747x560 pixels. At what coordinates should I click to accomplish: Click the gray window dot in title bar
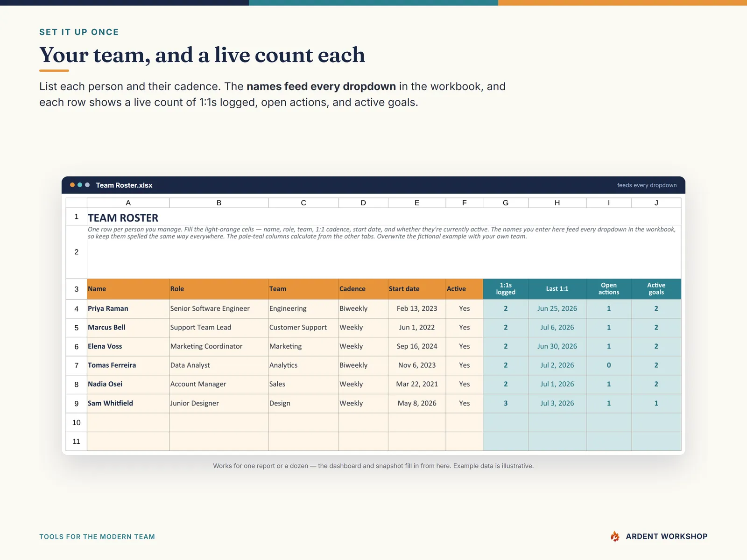coord(87,185)
